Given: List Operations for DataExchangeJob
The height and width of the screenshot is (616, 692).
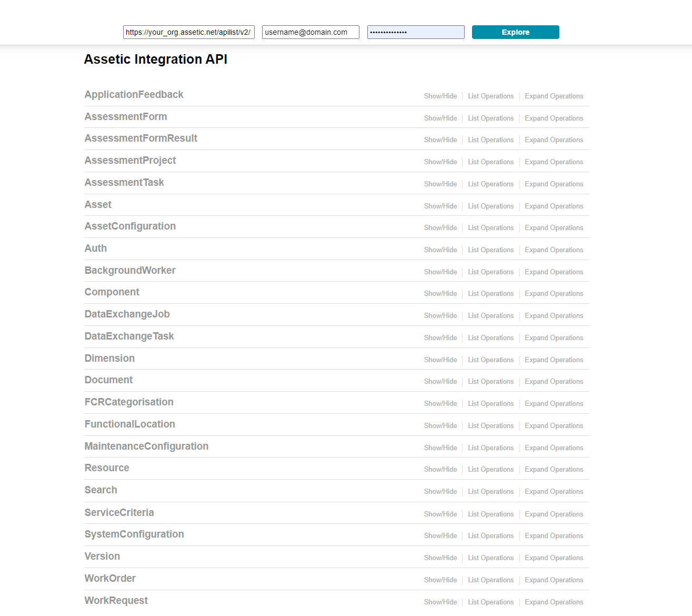Looking at the screenshot, I should 490,316.
